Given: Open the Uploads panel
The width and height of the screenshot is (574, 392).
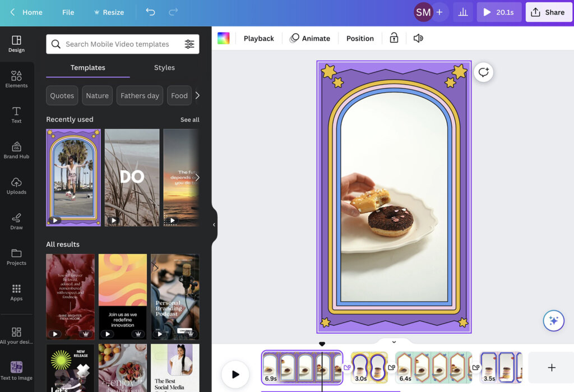Looking at the screenshot, I should pyautogui.click(x=16, y=186).
